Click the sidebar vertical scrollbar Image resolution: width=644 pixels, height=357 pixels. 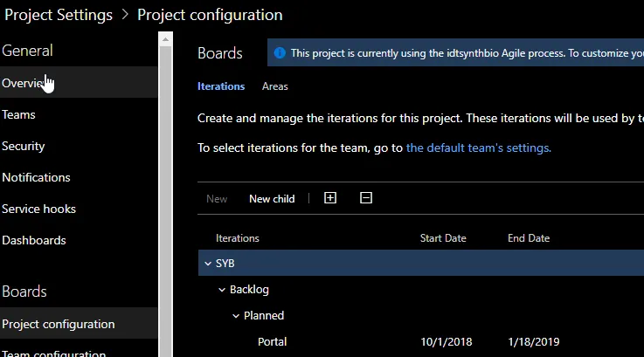pos(165,192)
